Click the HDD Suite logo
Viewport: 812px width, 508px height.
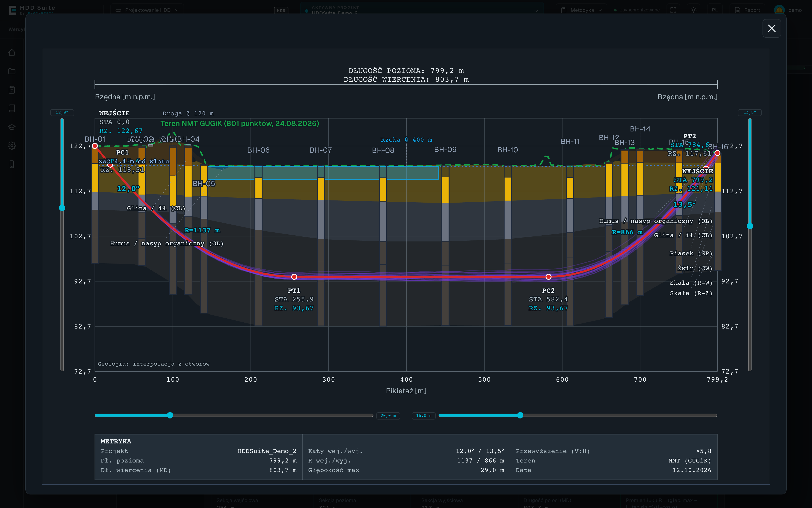pyautogui.click(x=32, y=10)
